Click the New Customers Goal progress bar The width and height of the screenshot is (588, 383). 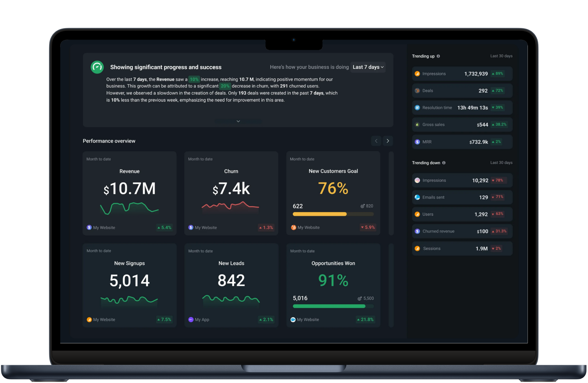(333, 214)
